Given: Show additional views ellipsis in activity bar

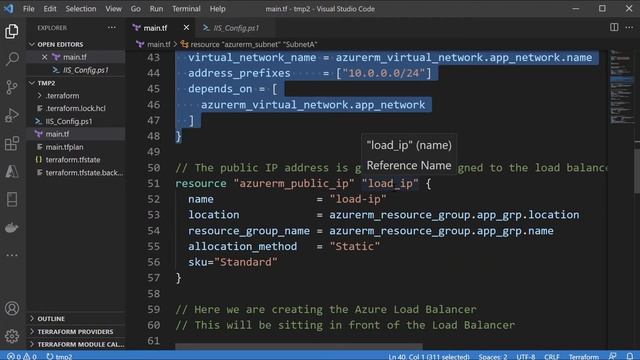Looking at the screenshot, I should [12, 255].
